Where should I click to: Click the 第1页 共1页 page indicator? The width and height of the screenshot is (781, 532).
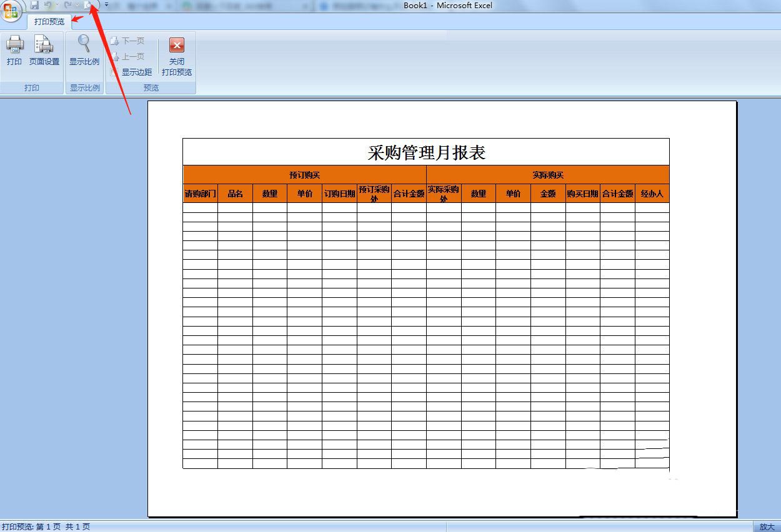tap(62, 526)
